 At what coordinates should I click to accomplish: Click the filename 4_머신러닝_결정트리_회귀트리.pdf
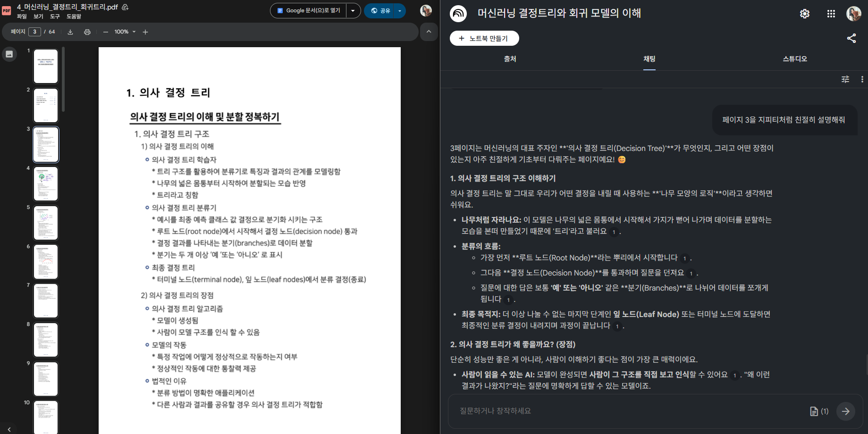[x=67, y=7]
